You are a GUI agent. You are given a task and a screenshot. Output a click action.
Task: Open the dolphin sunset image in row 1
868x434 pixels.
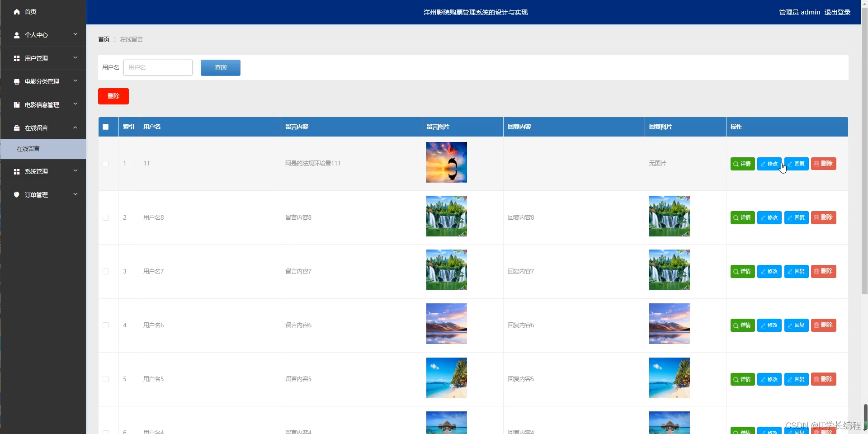[447, 162]
